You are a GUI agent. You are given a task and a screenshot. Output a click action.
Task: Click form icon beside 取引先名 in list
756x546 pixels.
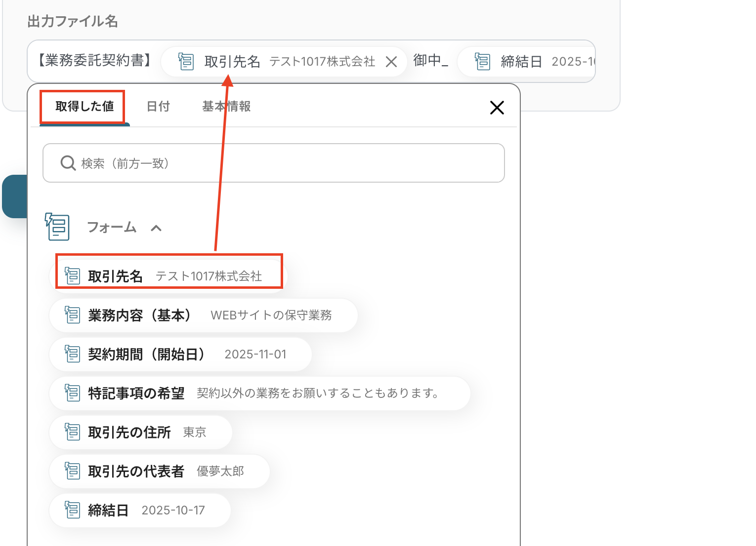point(72,275)
